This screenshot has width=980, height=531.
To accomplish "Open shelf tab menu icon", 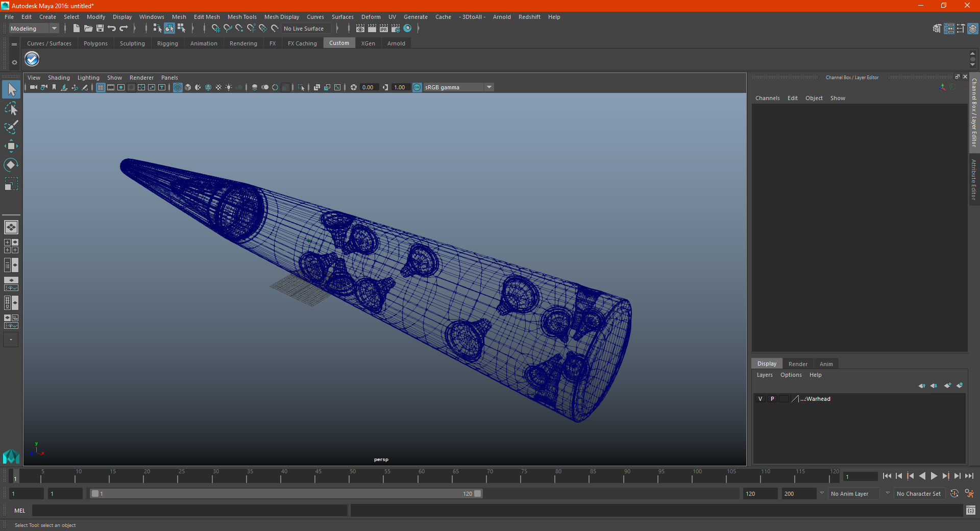I will point(14,44).
